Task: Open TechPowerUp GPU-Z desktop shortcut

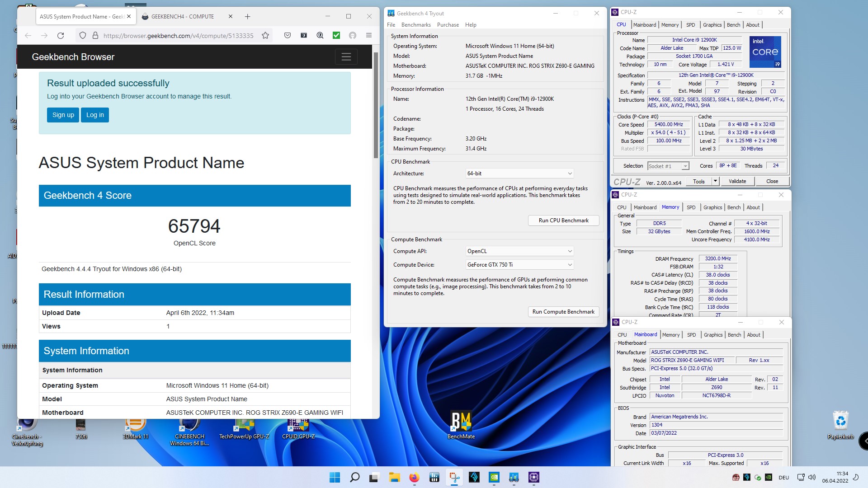Action: click(244, 429)
